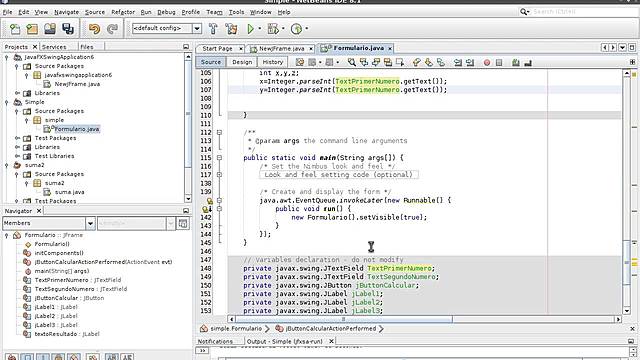This screenshot has width=640, height=360.
Task: Switch to the Start Page tab
Action: tap(217, 49)
